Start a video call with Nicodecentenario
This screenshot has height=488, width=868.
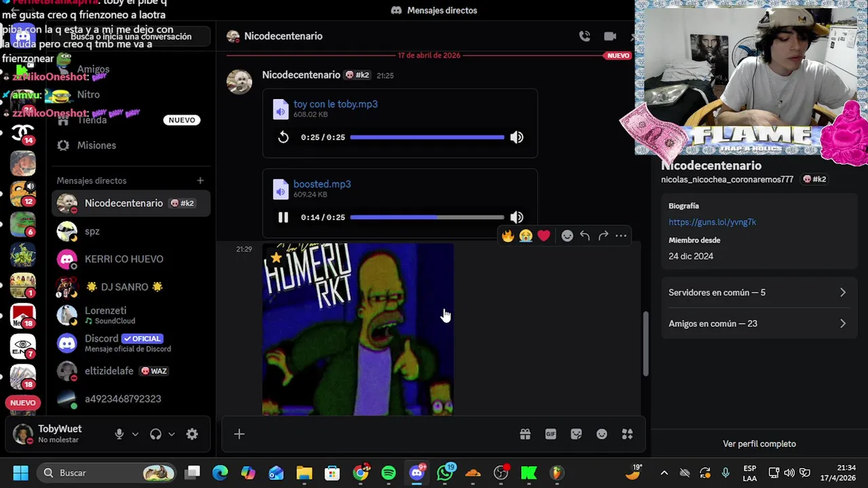pos(610,37)
